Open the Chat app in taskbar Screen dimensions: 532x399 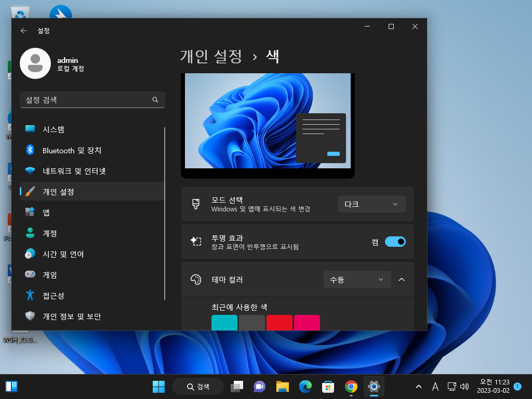point(260,387)
